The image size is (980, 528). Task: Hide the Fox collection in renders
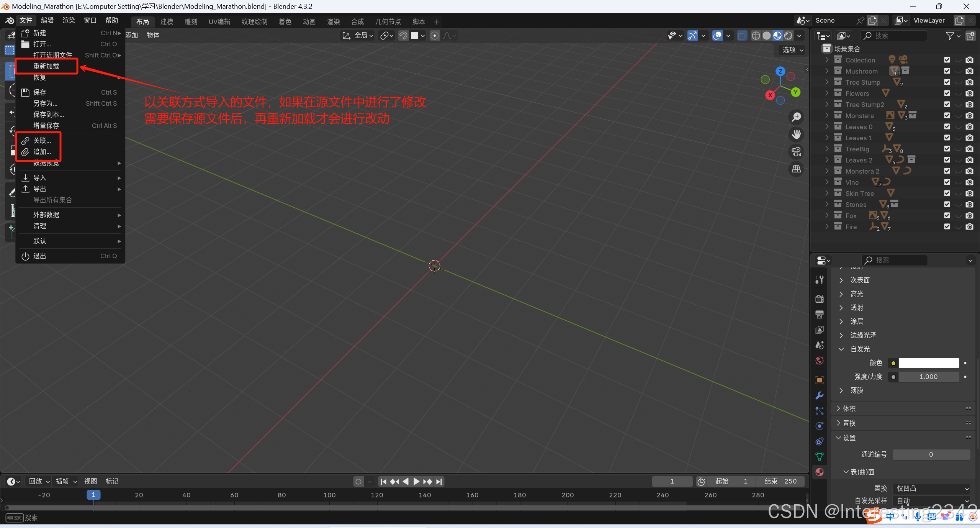coord(969,216)
